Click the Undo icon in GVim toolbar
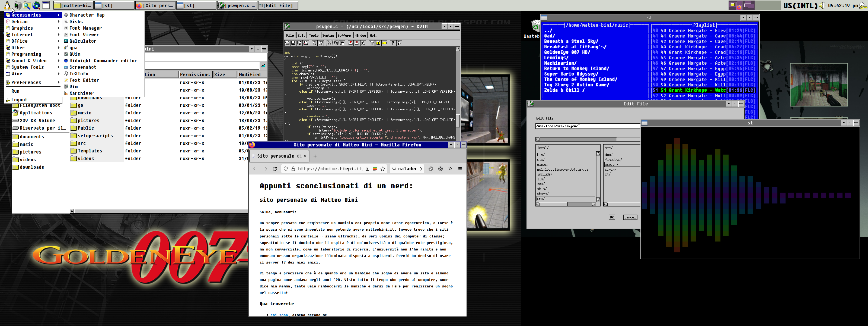This screenshot has height=326, width=868. (x=315, y=43)
